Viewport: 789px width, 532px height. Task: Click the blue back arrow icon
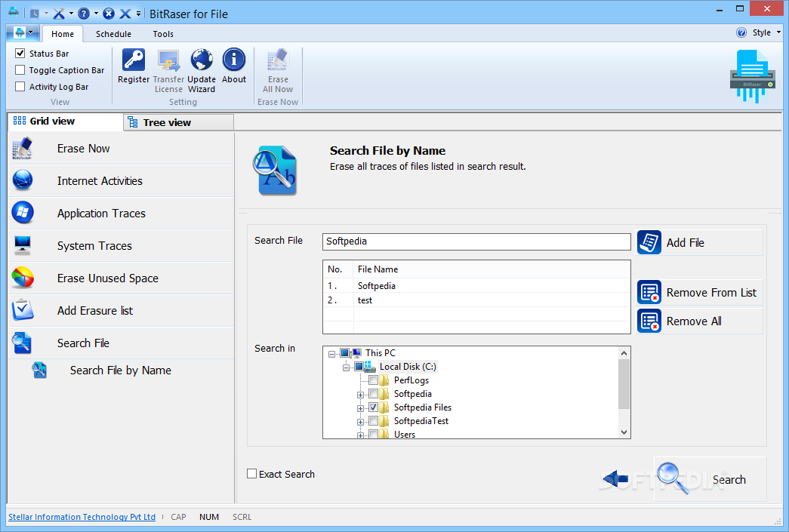point(615,478)
